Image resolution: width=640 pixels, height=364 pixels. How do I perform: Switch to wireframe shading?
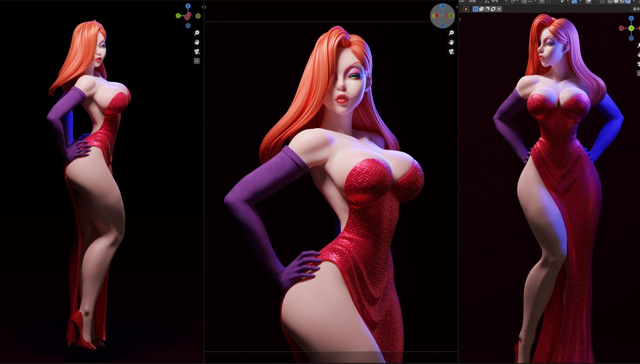click(x=610, y=1)
